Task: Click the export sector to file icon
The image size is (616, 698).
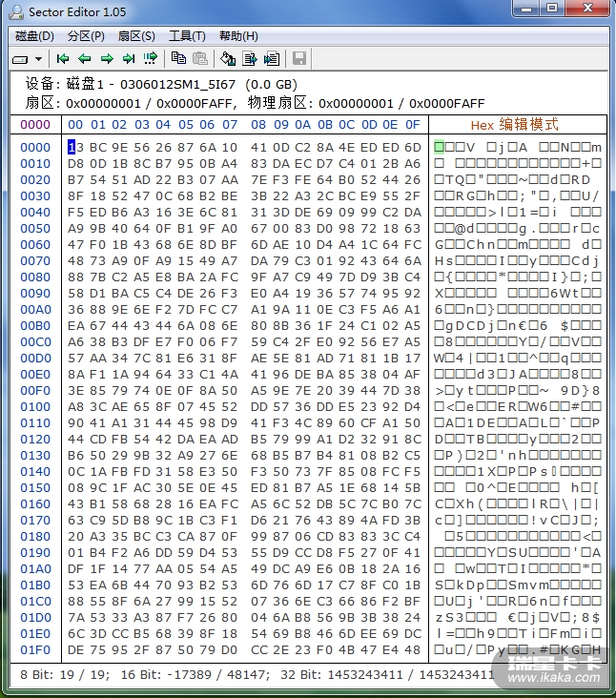Action: 250,59
